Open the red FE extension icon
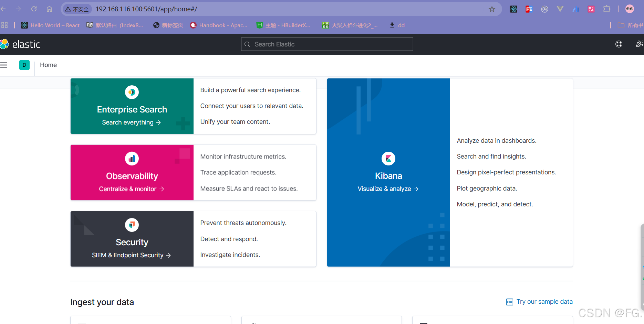 coord(529,9)
